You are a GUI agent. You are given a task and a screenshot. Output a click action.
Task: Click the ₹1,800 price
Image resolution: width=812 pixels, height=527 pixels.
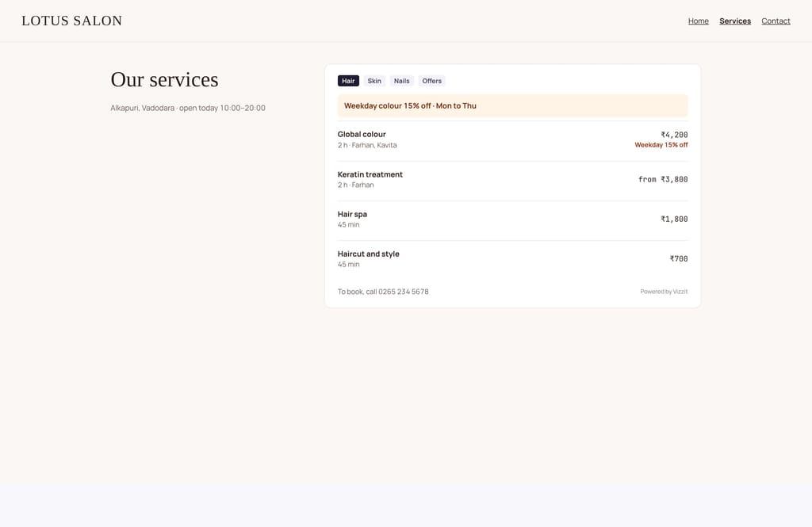(674, 219)
